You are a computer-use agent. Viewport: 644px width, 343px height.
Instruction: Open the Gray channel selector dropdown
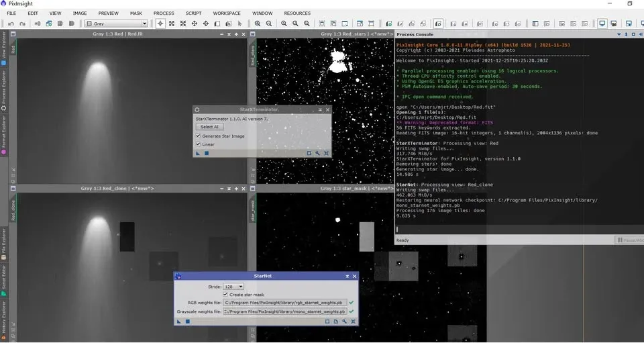click(116, 23)
